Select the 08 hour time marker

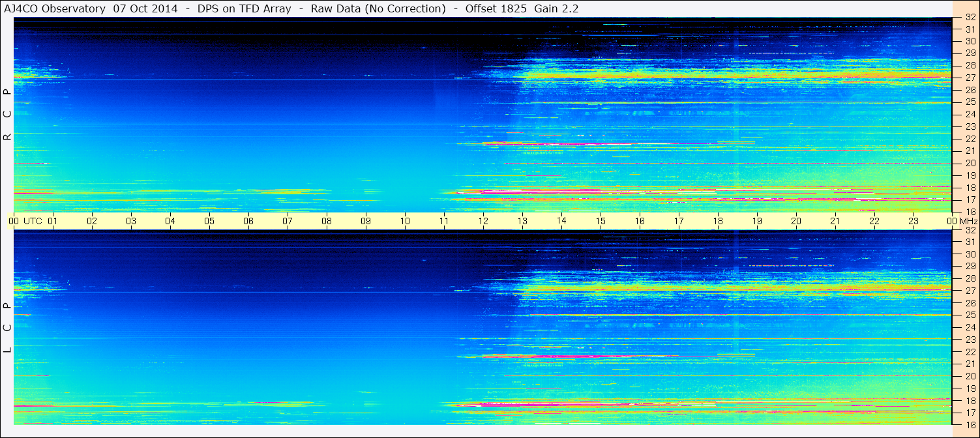[x=327, y=221]
